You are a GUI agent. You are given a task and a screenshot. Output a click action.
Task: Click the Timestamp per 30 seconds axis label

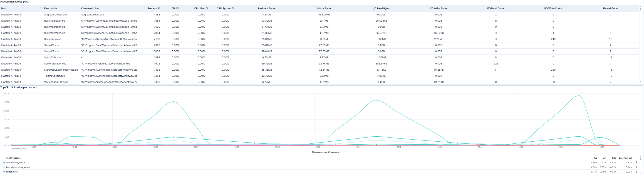coord(325,152)
